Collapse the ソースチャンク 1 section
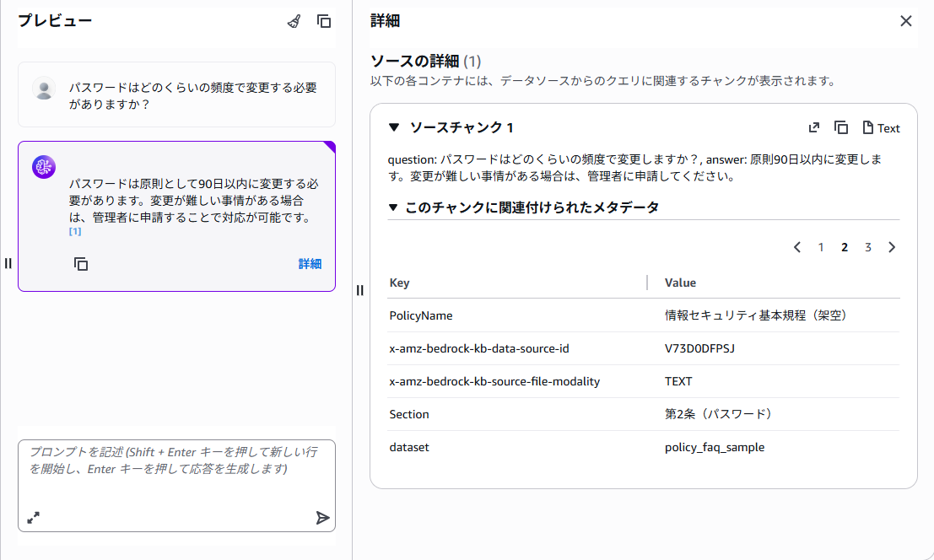Image resolution: width=934 pixels, height=560 pixels. click(x=393, y=127)
